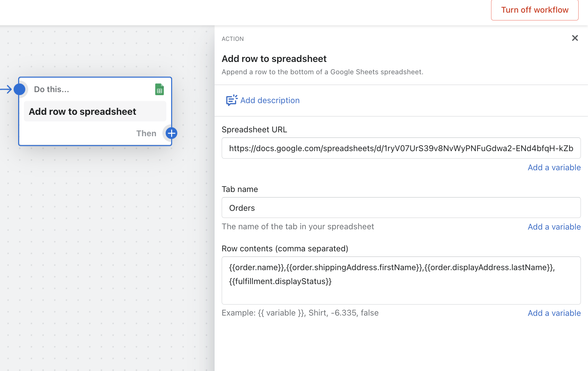Focus the Spreadsheet URL field
This screenshot has height=371, width=588.
[401, 148]
